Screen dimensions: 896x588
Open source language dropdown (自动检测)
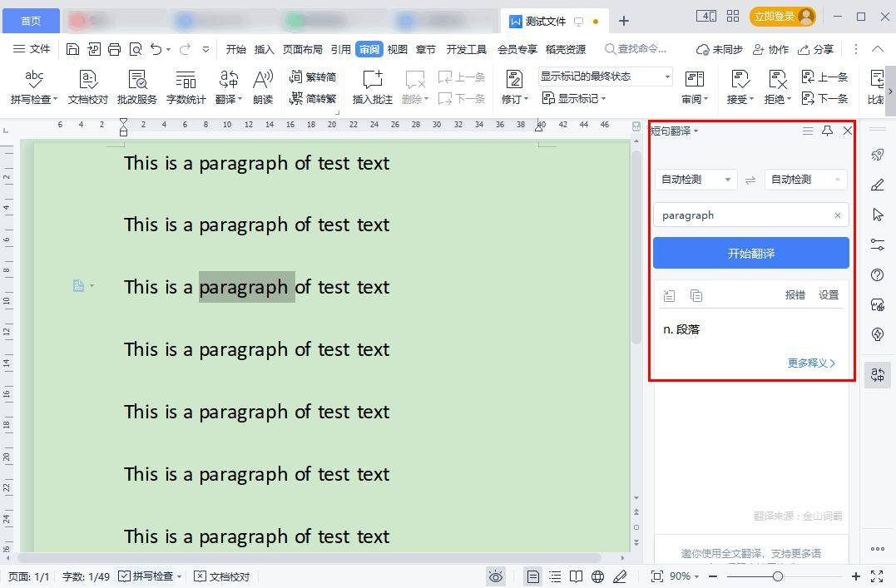point(696,180)
